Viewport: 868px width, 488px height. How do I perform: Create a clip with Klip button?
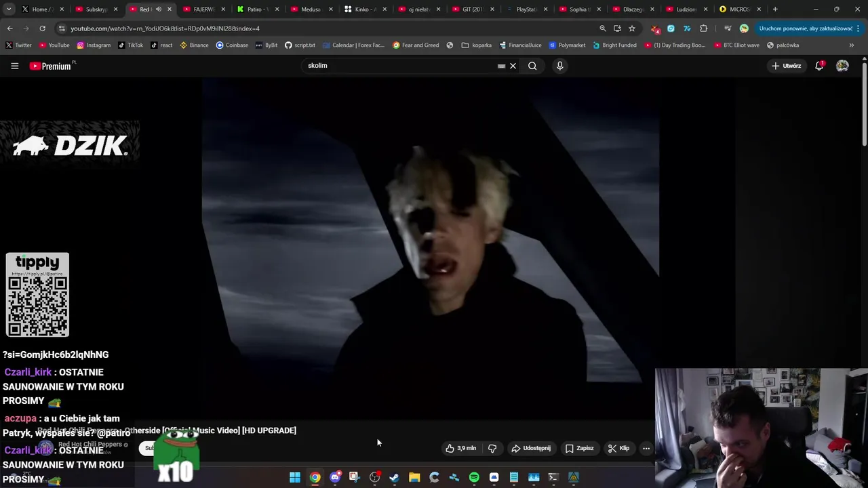point(618,448)
